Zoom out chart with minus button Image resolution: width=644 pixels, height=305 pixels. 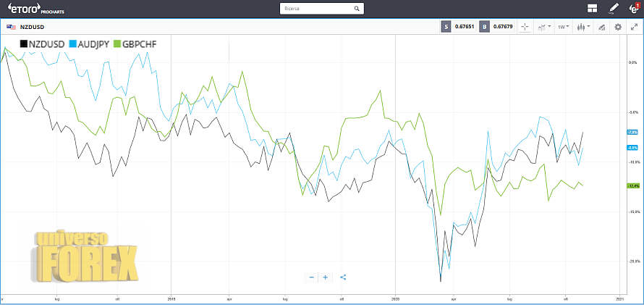click(x=311, y=277)
